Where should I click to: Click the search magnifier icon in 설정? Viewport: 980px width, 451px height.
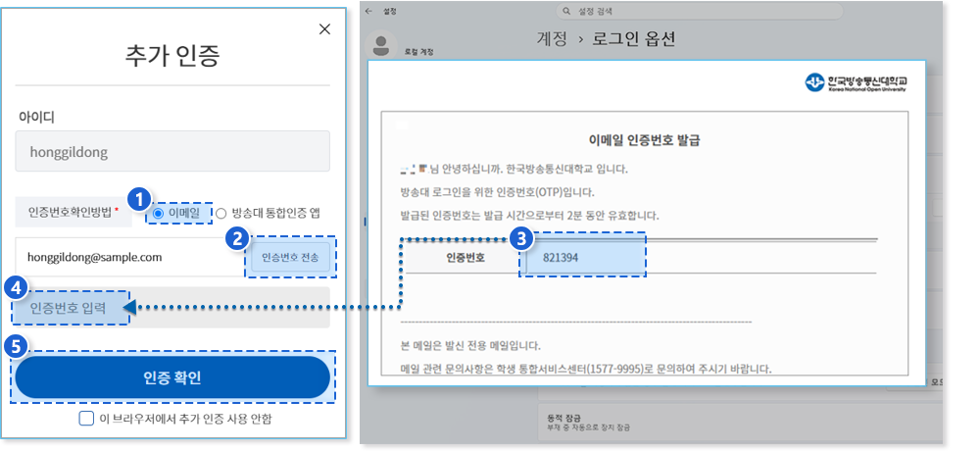tap(566, 11)
